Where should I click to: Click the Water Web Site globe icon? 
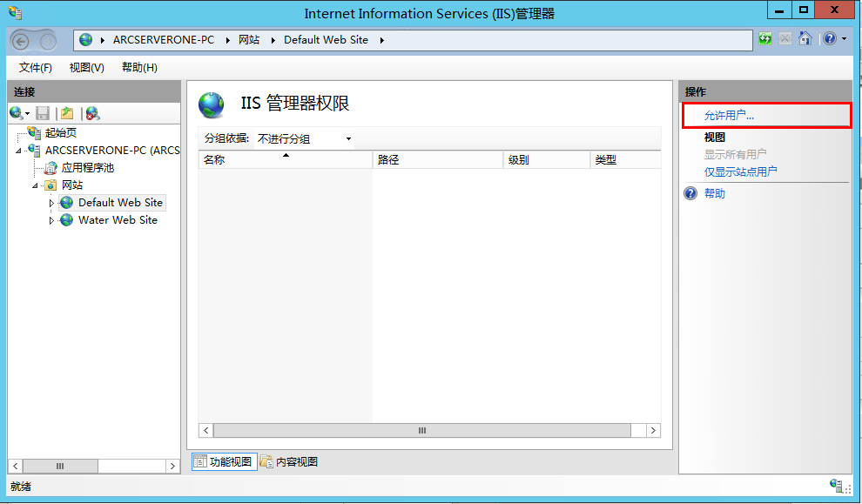click(66, 220)
